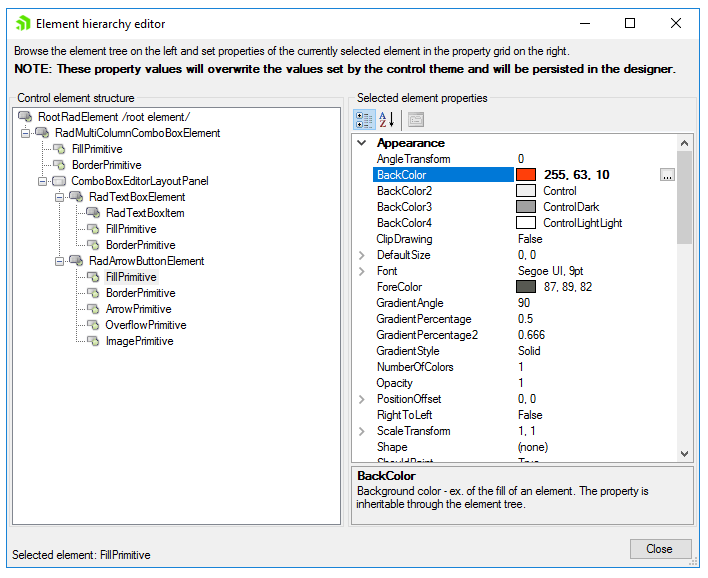Click the OverflowPrimitive node icon

(93, 325)
